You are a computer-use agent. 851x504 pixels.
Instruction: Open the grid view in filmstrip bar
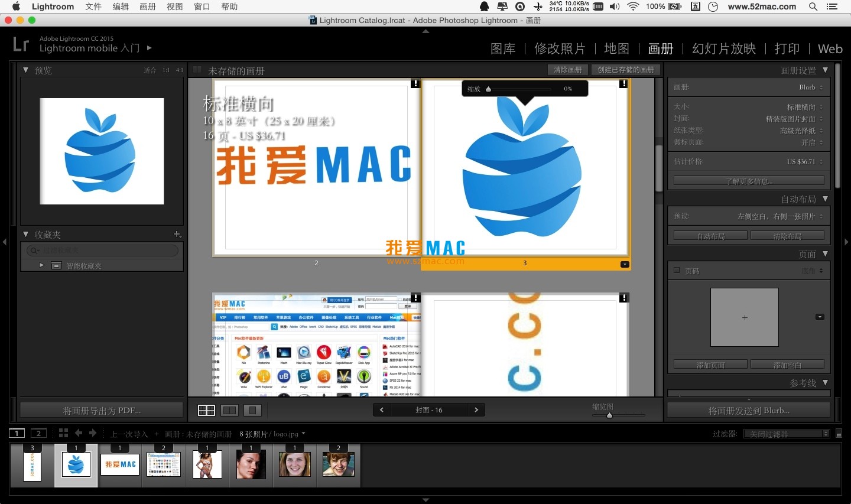(x=63, y=433)
